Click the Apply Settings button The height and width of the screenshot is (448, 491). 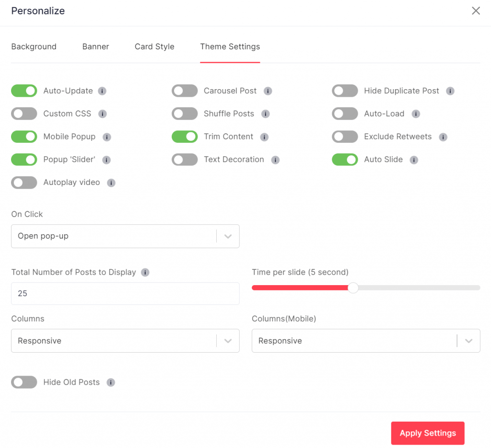click(427, 433)
